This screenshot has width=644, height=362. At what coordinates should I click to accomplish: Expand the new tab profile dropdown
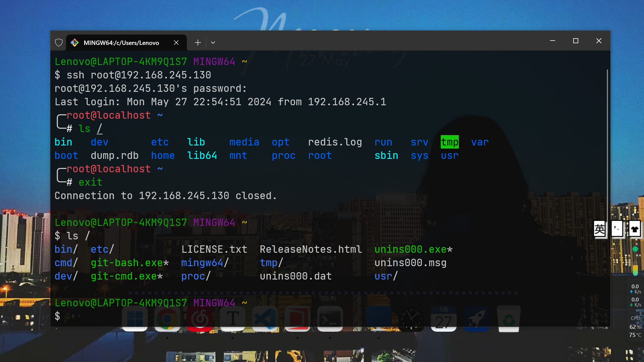coord(213,43)
